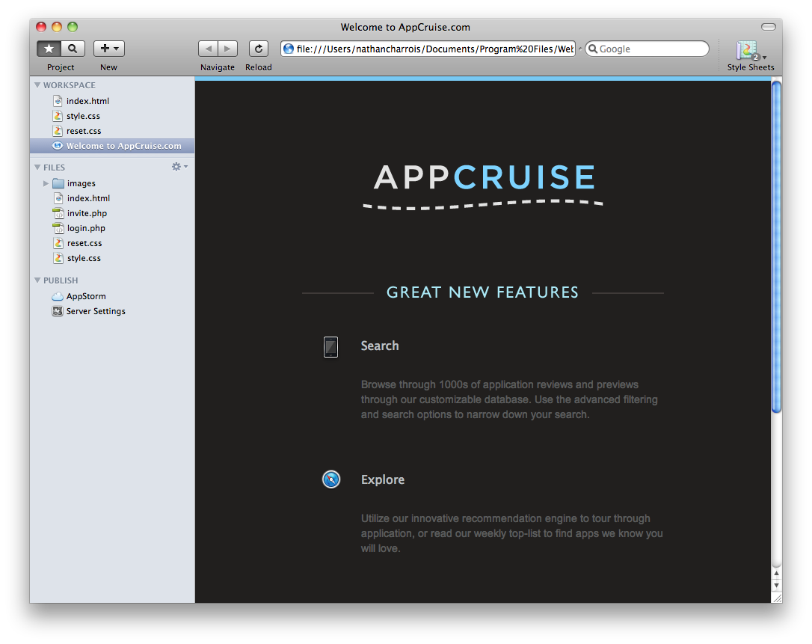Collapse the WORKSPACE section

[37, 85]
